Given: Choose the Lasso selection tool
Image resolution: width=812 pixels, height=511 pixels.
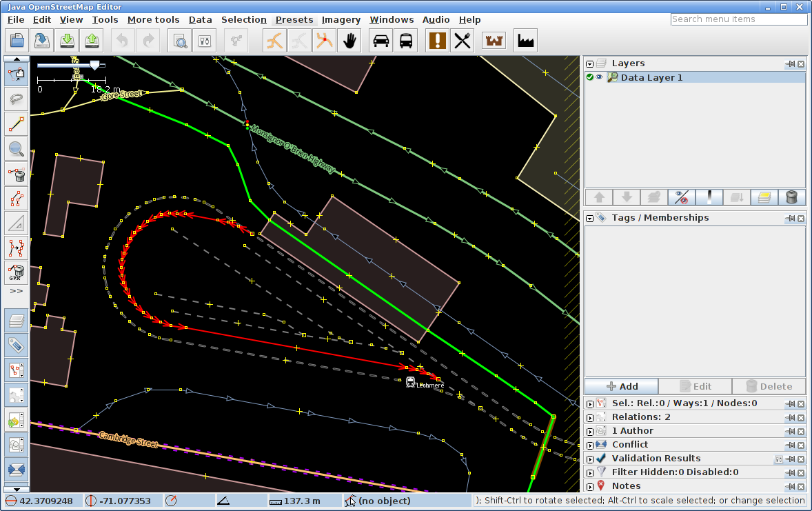Looking at the screenshot, I should pyautogui.click(x=17, y=99).
